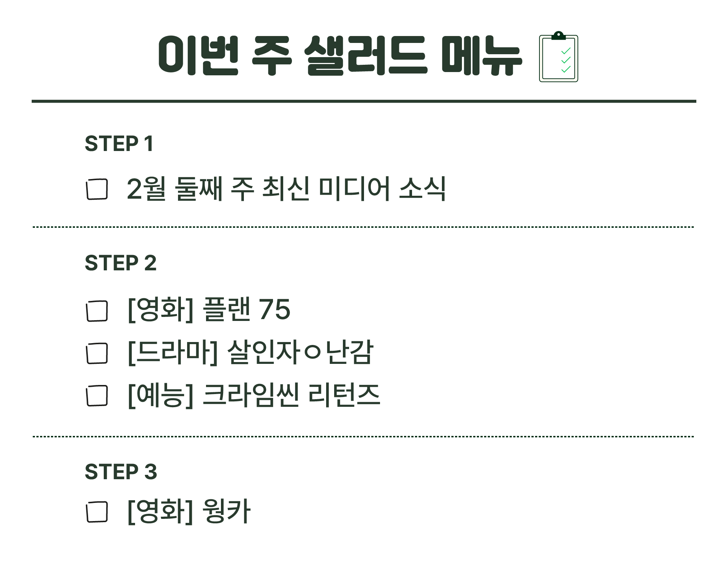Viewport: 728px width, 572px height.
Task: Toggle the [드라마] 살인자ㅇ난감 checkbox
Action: 97,353
